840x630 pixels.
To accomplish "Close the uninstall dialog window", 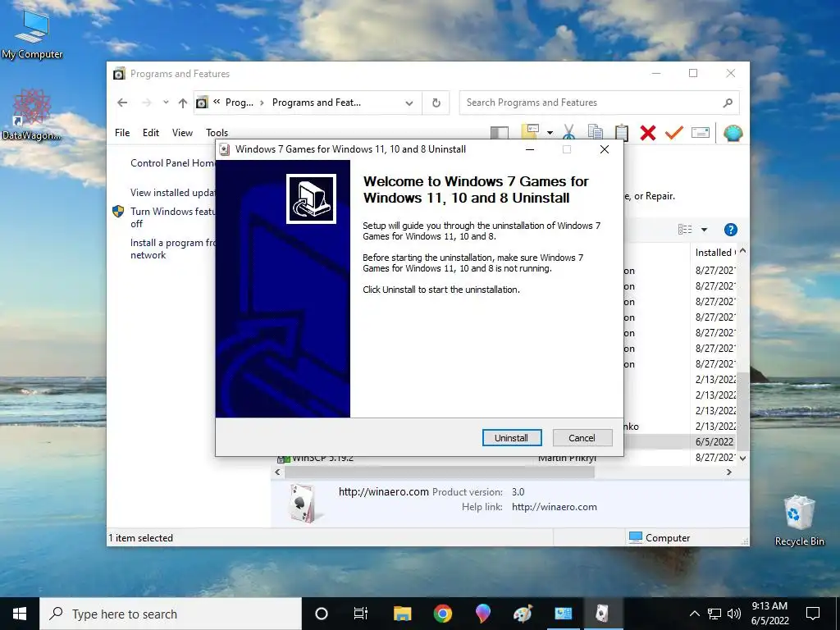I will pyautogui.click(x=605, y=149).
